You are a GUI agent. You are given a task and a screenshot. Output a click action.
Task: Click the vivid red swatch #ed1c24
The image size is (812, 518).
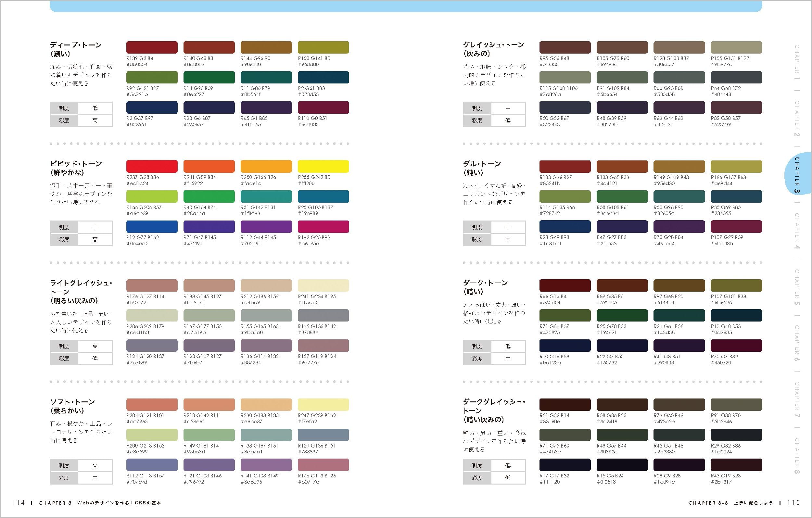point(152,166)
